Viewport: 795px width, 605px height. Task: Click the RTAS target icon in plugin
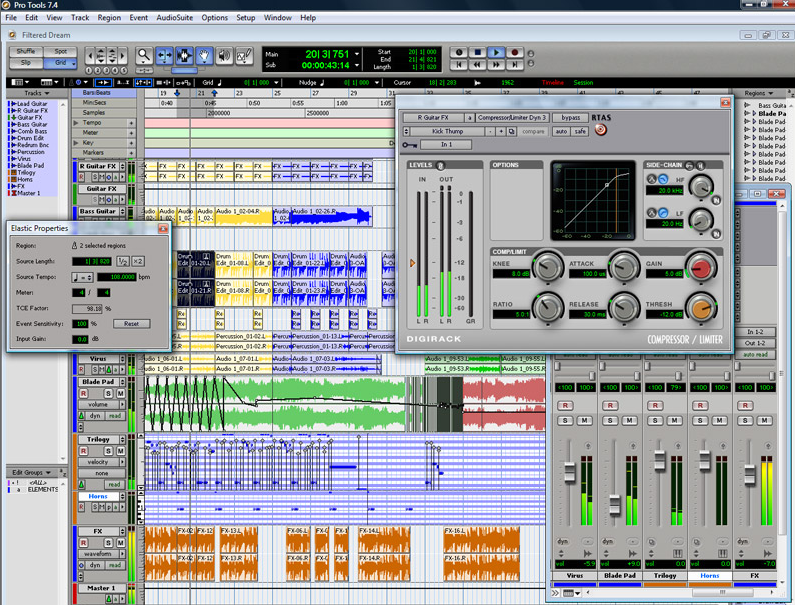600,130
